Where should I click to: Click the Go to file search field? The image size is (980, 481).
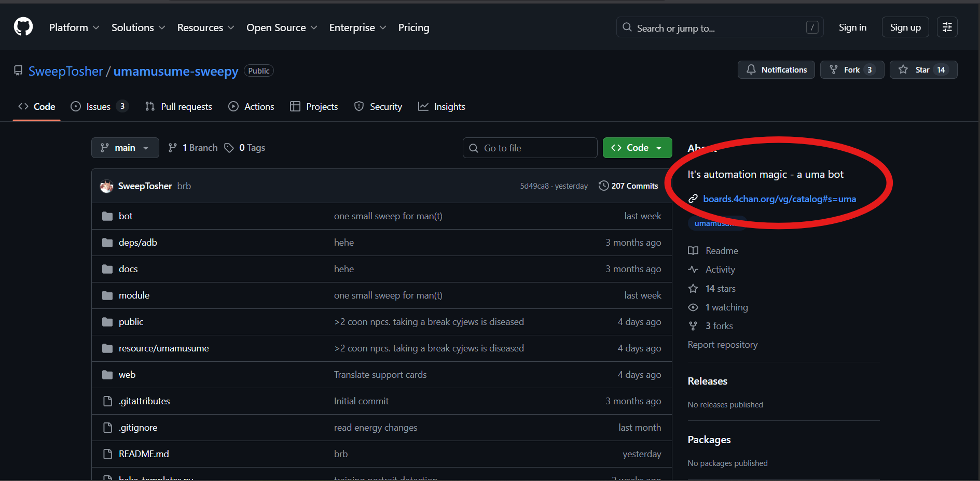[530, 148]
